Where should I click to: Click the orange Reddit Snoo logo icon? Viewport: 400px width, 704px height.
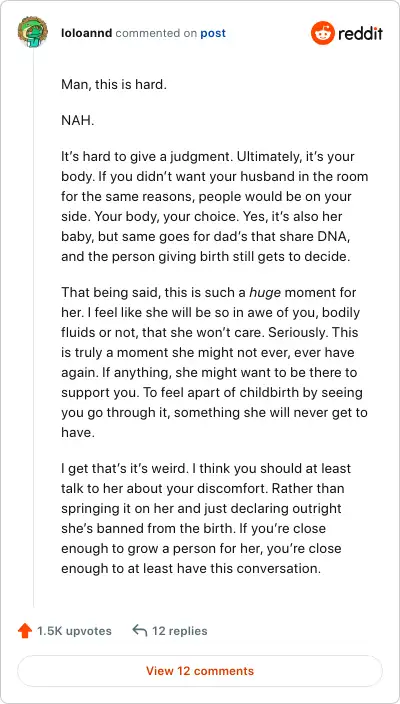[323, 33]
